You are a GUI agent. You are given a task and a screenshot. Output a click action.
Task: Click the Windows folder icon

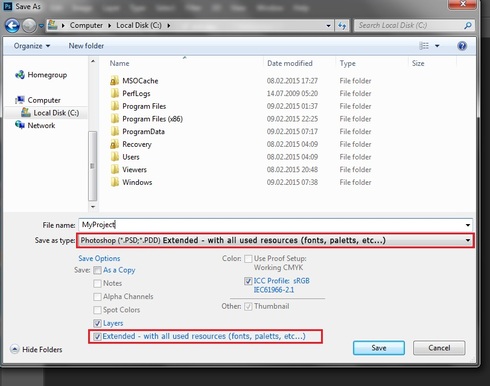click(114, 182)
